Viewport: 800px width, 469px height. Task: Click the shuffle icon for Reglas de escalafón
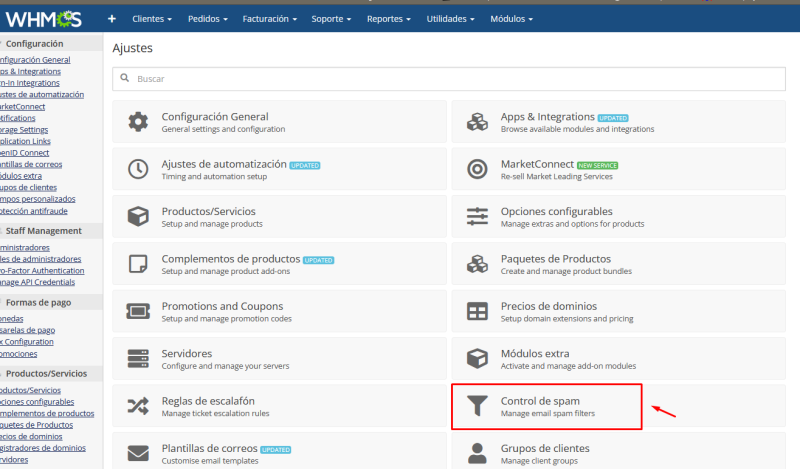pos(138,406)
